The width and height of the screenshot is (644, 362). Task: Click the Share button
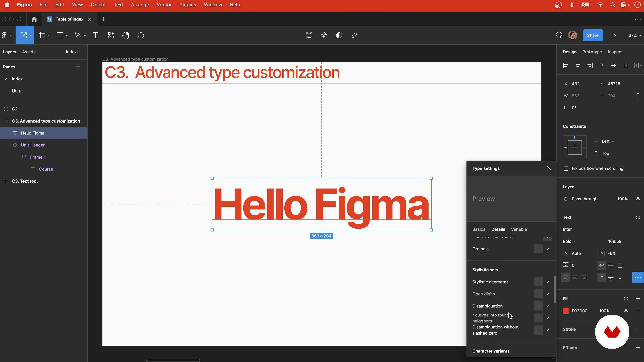coord(593,36)
